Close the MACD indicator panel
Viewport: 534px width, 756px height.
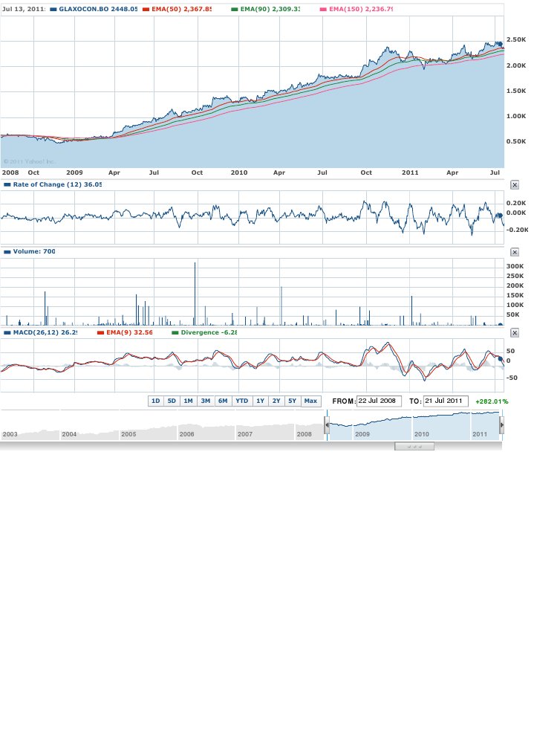(x=515, y=333)
